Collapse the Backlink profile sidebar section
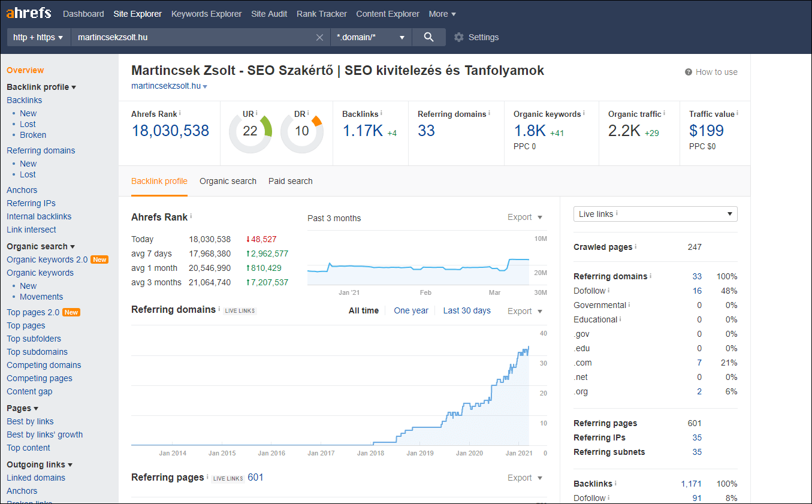Viewport: 812px width, 504px height. point(41,87)
